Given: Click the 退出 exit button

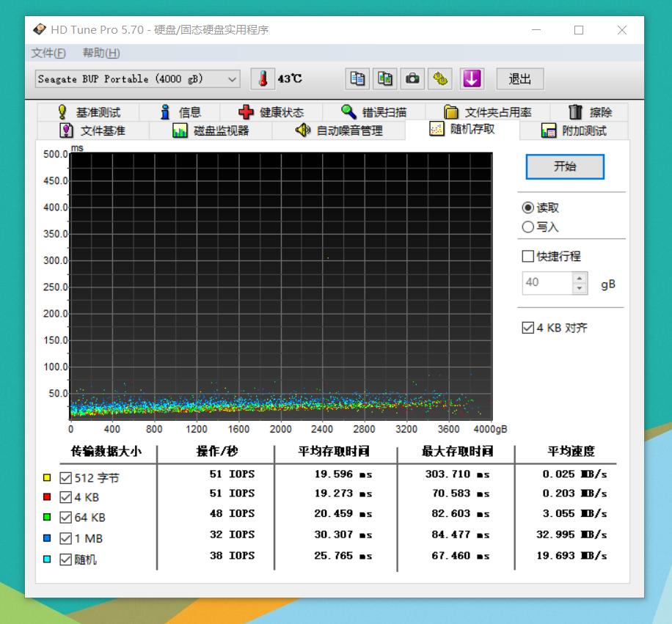Looking at the screenshot, I should click(x=520, y=78).
